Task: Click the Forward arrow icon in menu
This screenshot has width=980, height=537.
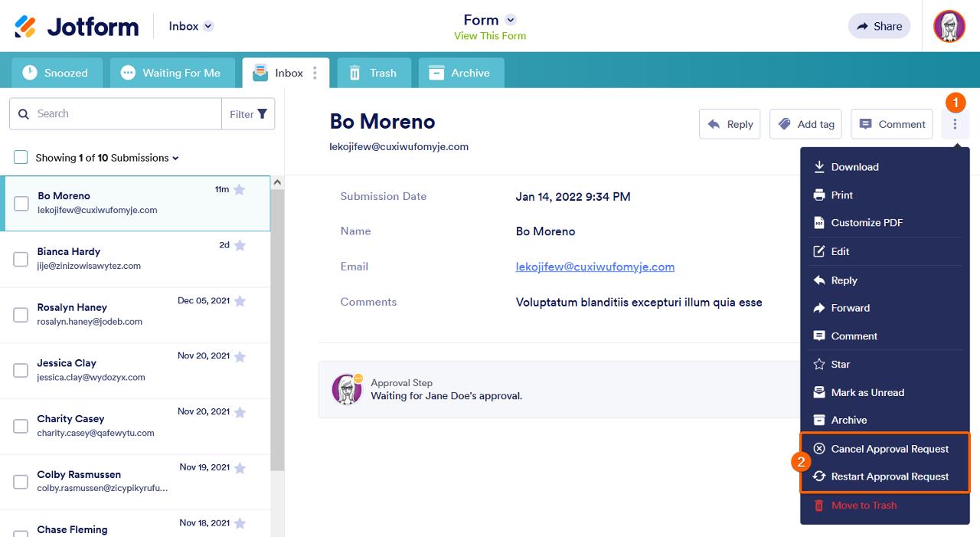Action: tap(819, 308)
